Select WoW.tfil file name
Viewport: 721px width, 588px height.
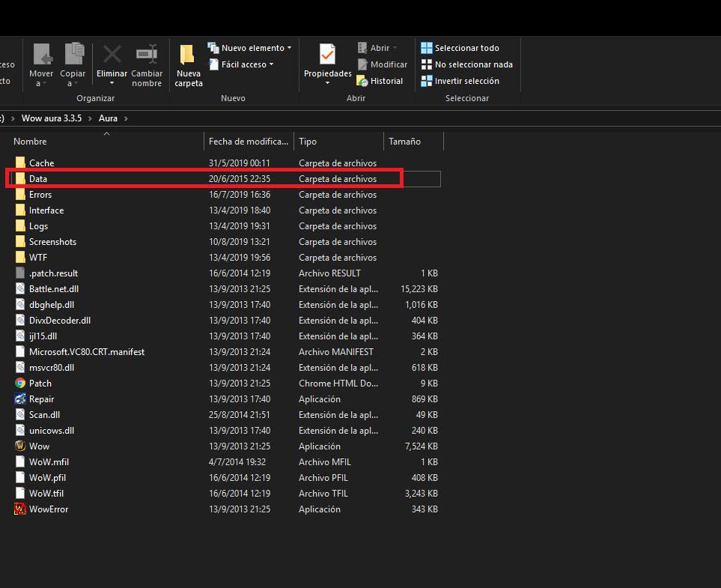pyautogui.click(x=46, y=493)
